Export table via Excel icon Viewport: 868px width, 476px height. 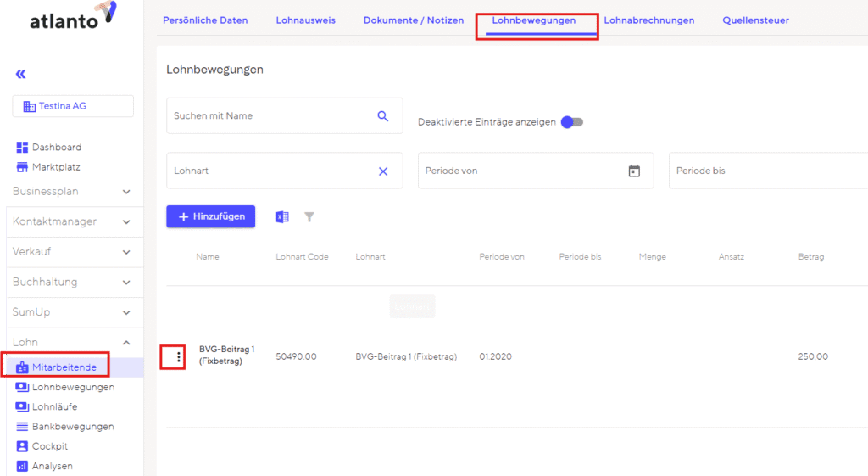coord(282,217)
